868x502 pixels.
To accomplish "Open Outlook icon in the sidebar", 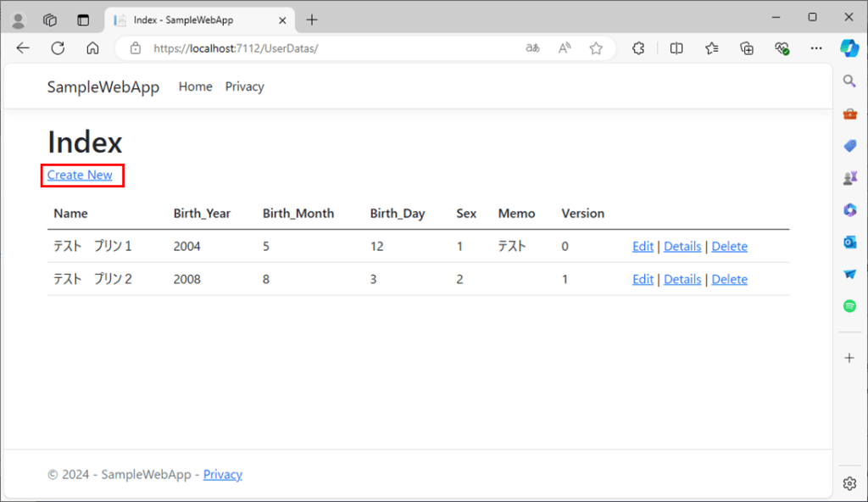I will click(849, 242).
